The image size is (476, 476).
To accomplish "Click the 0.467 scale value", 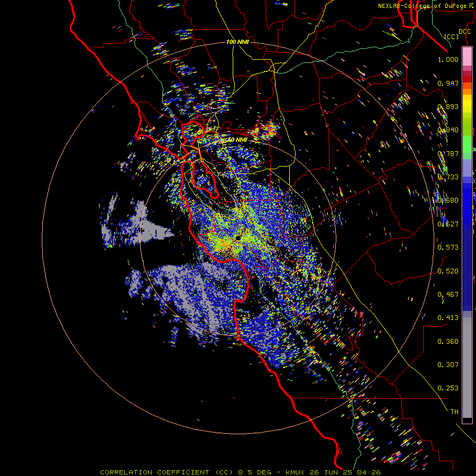I will (448, 295).
